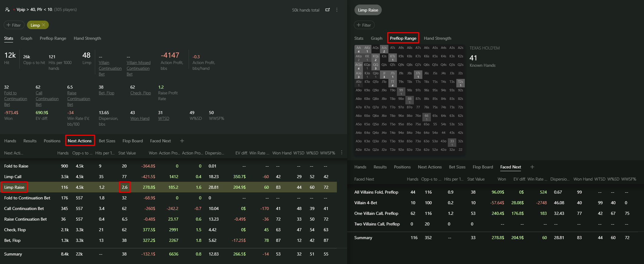The height and width of the screenshot is (264, 644).
Task: Sort by the Stat Value column header
Action: tap(127, 153)
